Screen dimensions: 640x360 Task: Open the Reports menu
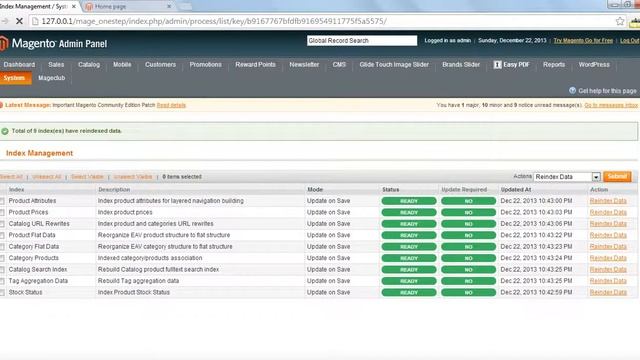554,64
